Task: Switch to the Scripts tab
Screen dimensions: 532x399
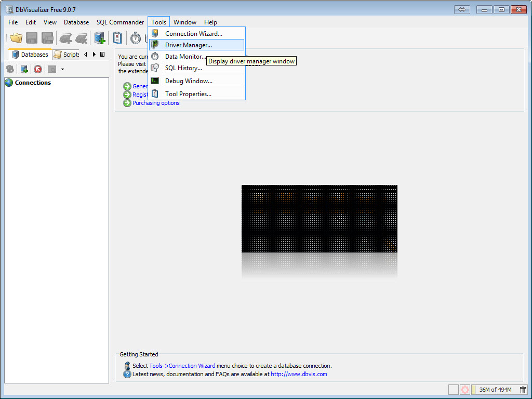Action: [66, 55]
